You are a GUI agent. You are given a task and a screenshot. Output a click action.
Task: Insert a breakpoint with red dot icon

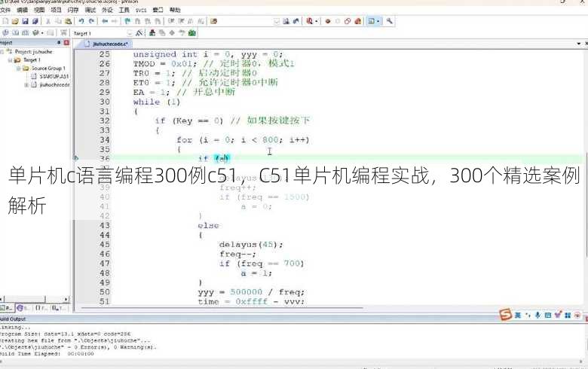pos(328,21)
